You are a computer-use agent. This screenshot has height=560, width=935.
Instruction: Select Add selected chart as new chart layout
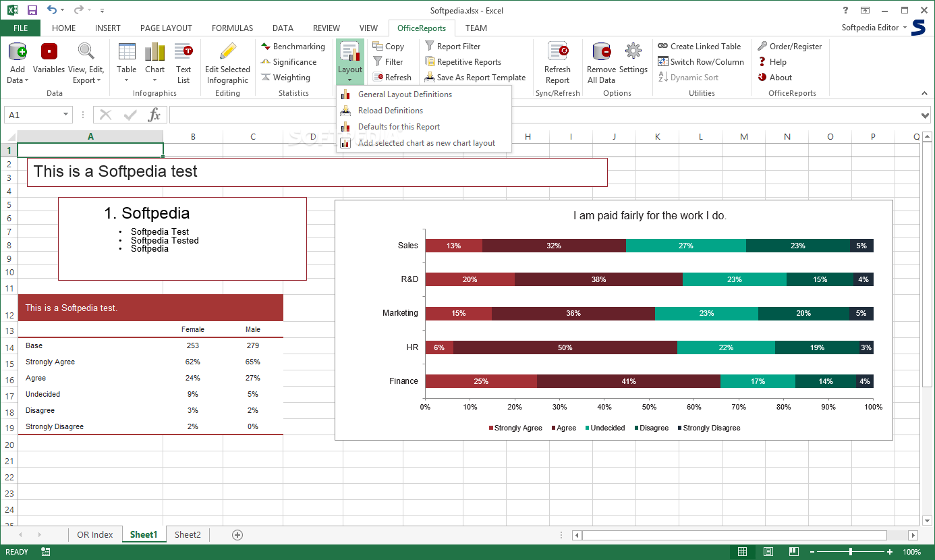[424, 143]
